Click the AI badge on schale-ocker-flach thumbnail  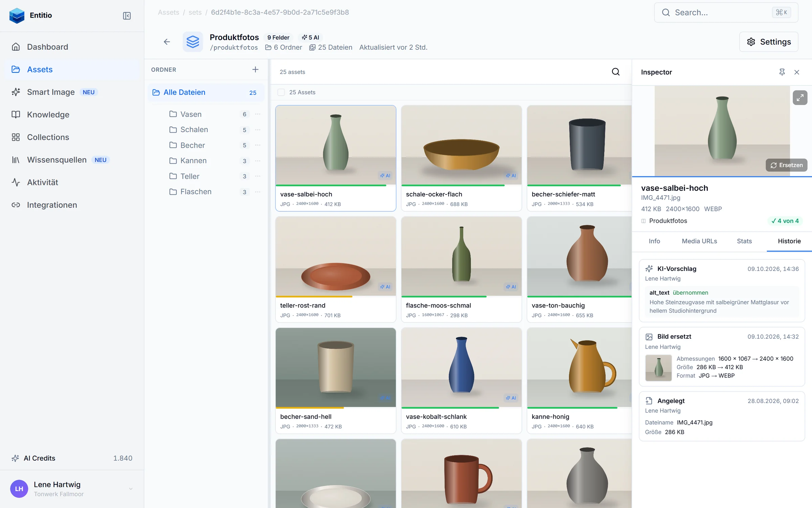click(511, 175)
